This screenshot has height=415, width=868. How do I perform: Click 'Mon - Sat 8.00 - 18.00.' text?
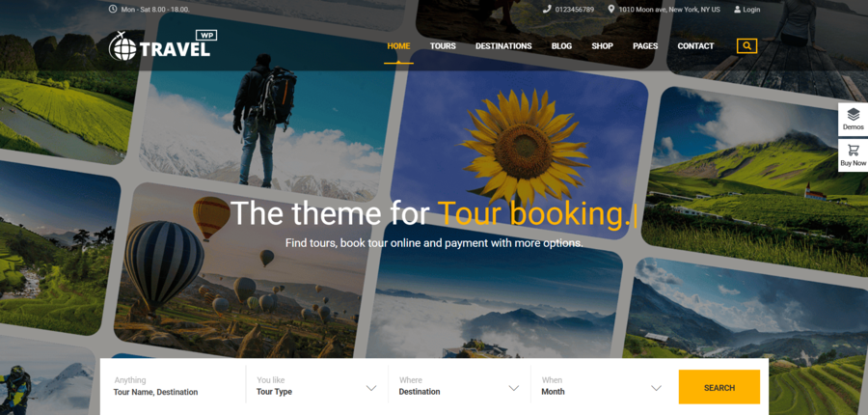[155, 10]
